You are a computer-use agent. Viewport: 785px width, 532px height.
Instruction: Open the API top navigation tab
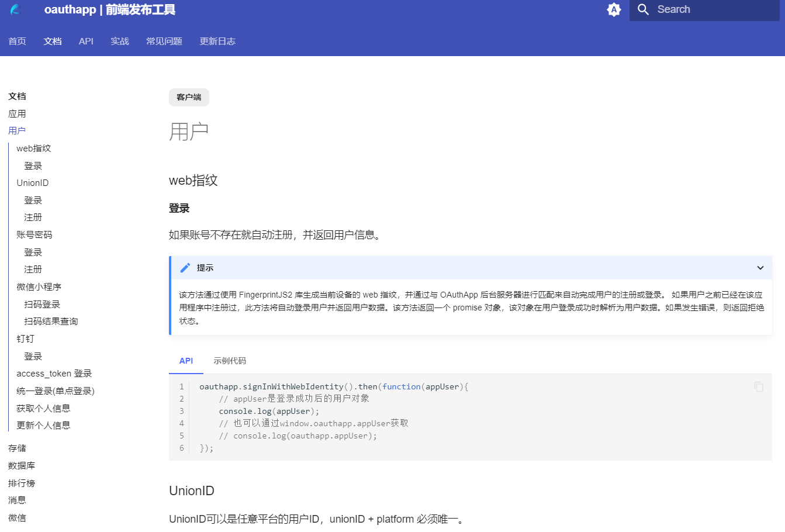[86, 41]
